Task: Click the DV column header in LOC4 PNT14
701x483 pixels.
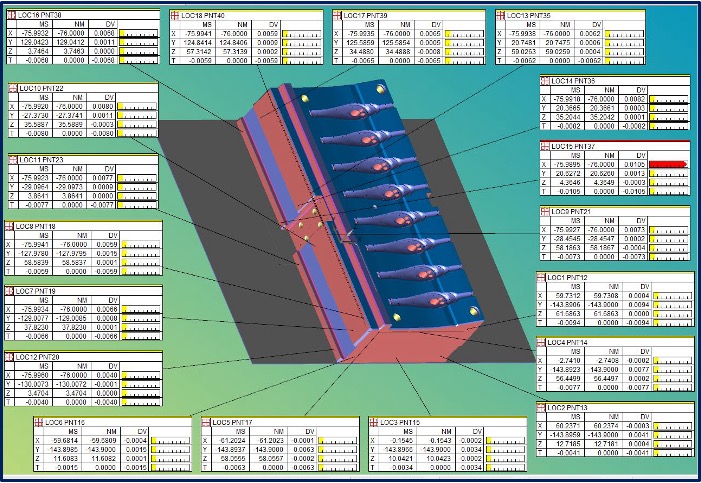Action: click(645, 352)
